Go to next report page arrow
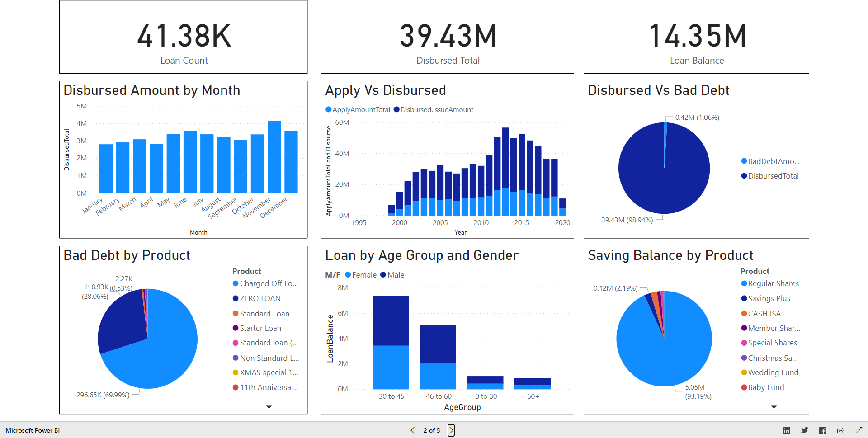The height and width of the screenshot is (438, 868). point(451,430)
